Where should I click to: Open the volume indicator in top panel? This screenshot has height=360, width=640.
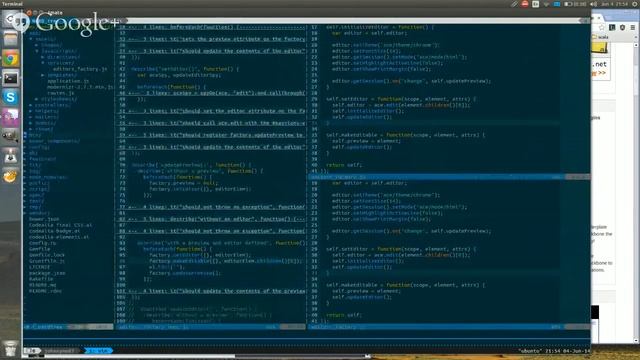pyautogui.click(x=593, y=4)
